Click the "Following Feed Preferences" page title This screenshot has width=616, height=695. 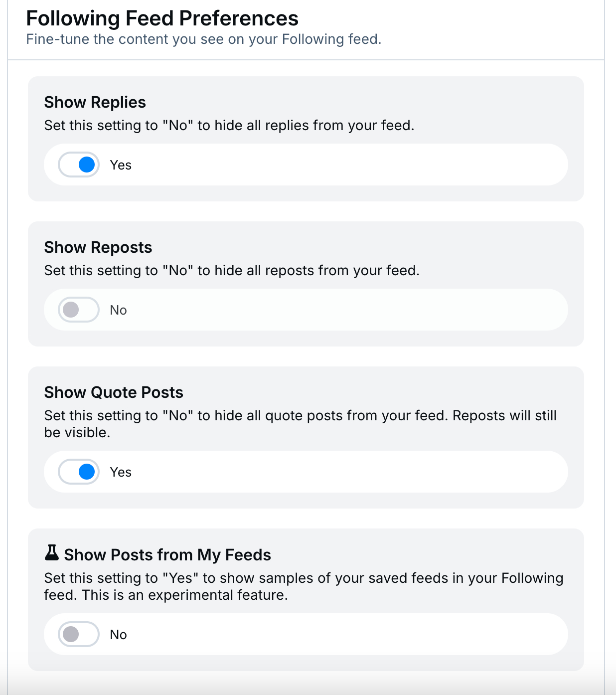pyautogui.click(x=162, y=18)
